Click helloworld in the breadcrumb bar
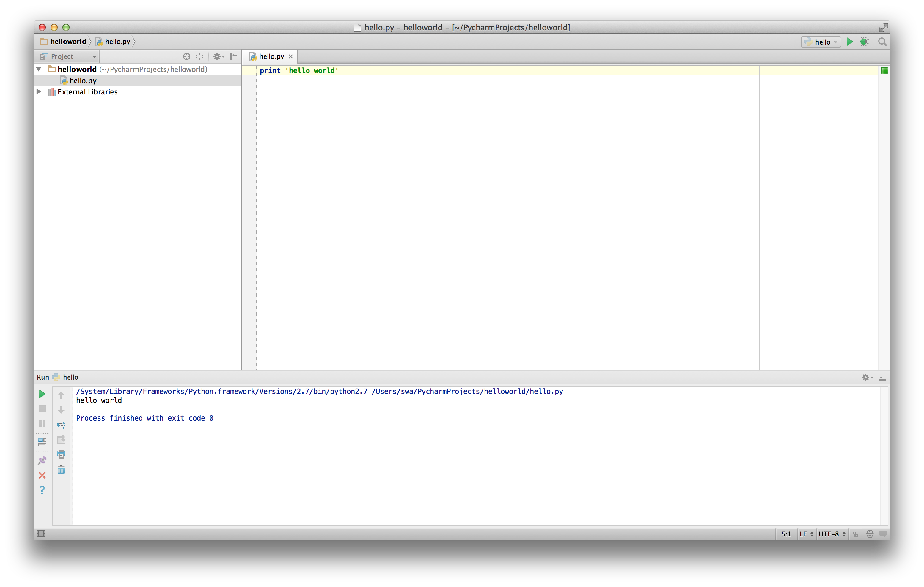 (x=68, y=41)
